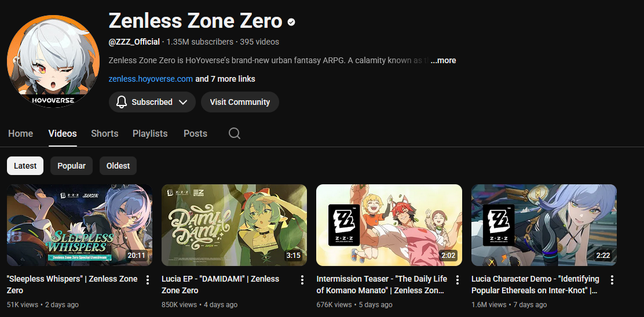Image resolution: width=644 pixels, height=317 pixels.
Task: Expand the Subscribed notification dropdown chevron
Action: coord(183,102)
